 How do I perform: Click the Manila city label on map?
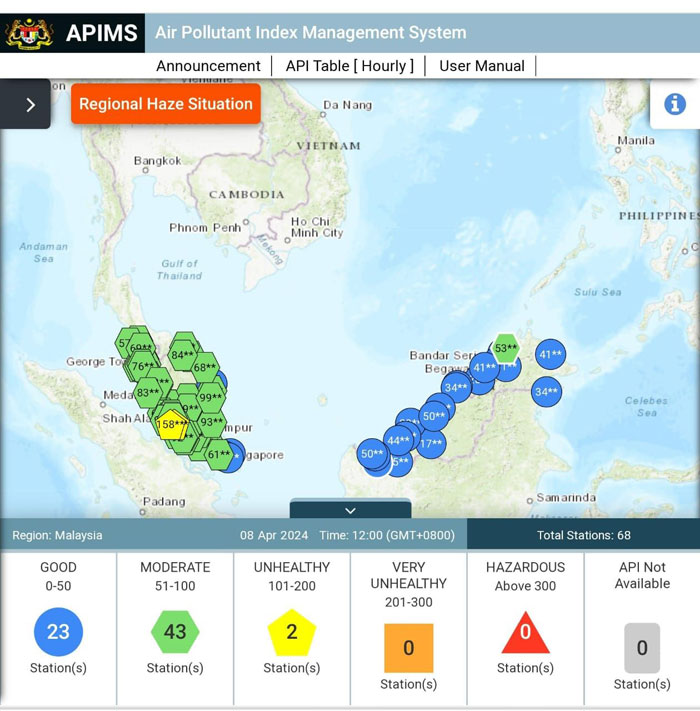pos(636,141)
